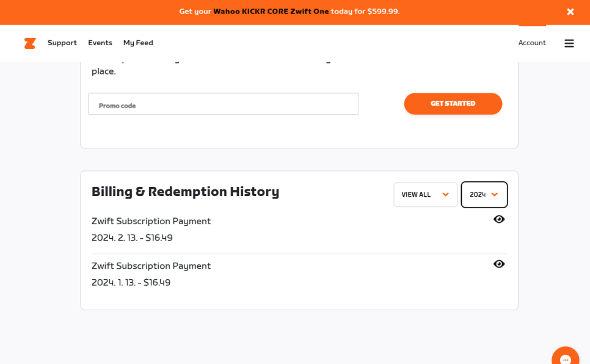The width and height of the screenshot is (590, 364).
Task: Go to Support in the navigation
Action: pyautogui.click(x=62, y=43)
